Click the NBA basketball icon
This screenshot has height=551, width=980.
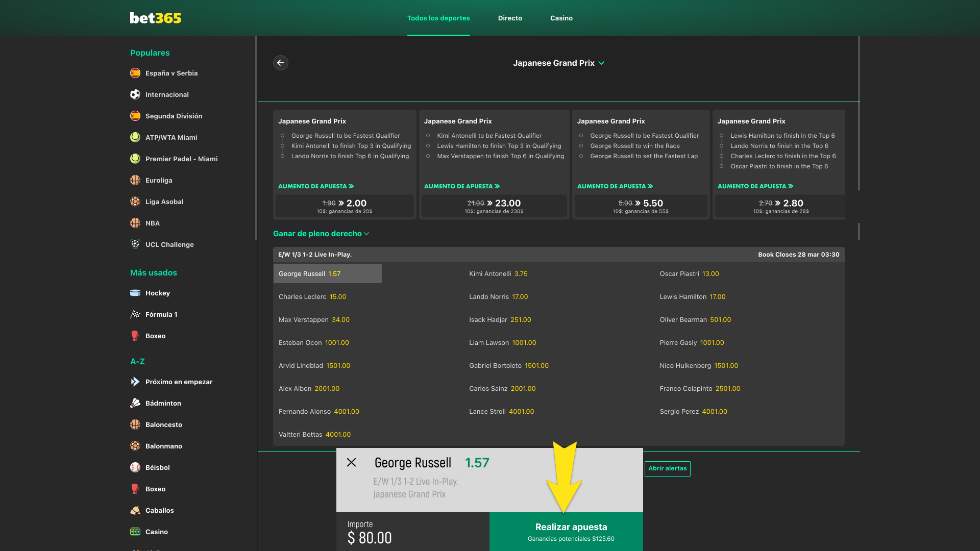pos(135,223)
